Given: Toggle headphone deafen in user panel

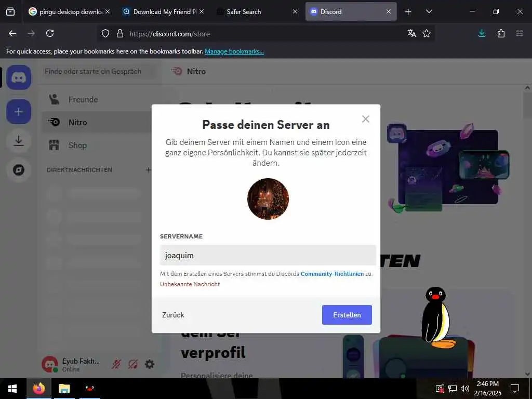Looking at the screenshot, I should tap(133, 364).
